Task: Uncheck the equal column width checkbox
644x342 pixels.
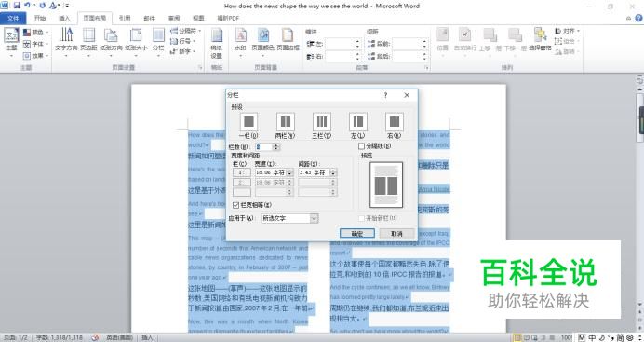Action: click(x=235, y=205)
